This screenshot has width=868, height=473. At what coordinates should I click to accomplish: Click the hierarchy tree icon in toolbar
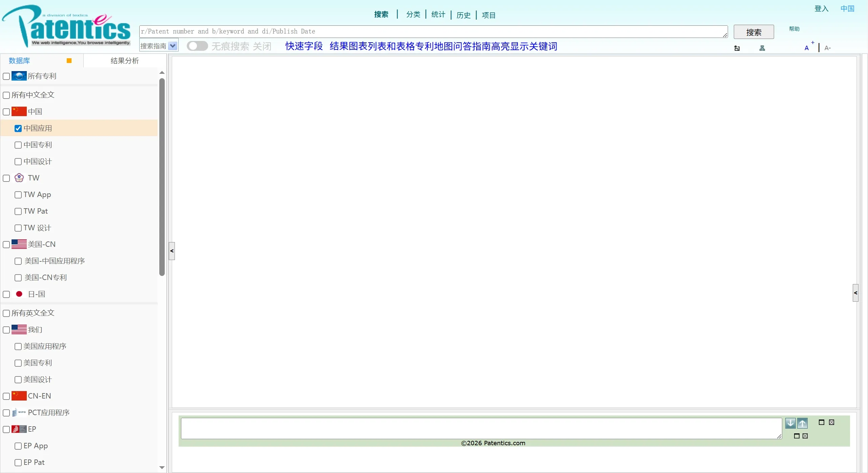point(762,48)
